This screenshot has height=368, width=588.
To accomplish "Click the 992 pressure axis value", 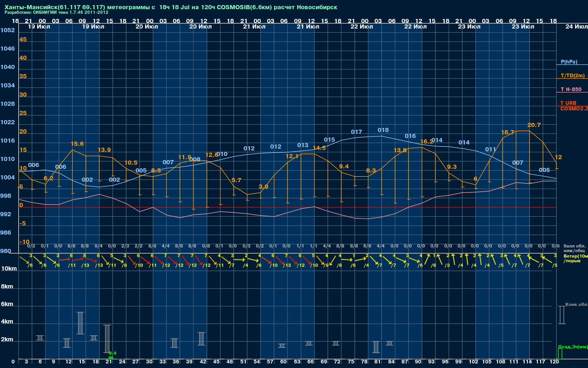I will pyautogui.click(x=6, y=214).
